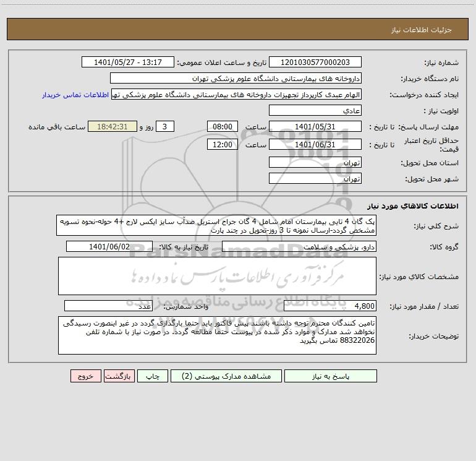Click the buyer notes text area
Viewport: 476px width, 461px height.
(x=217, y=335)
